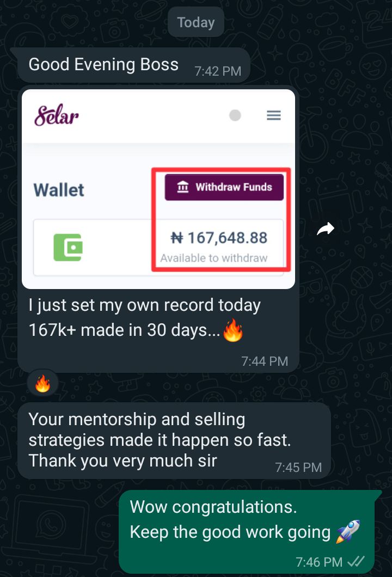Select the Good Evening Boss message
Screen dimensions: 392x577
[x=103, y=65]
